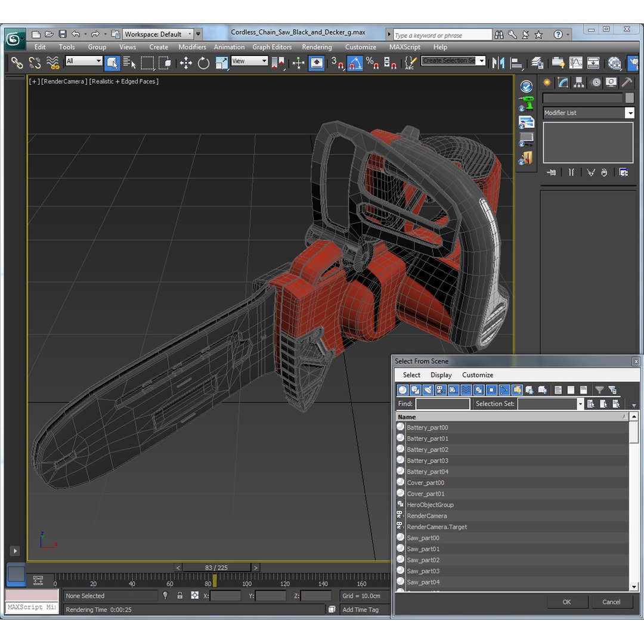Toggle Display Geometry filter in Select From Scene
This screenshot has height=644, width=644.
pyautogui.click(x=403, y=390)
